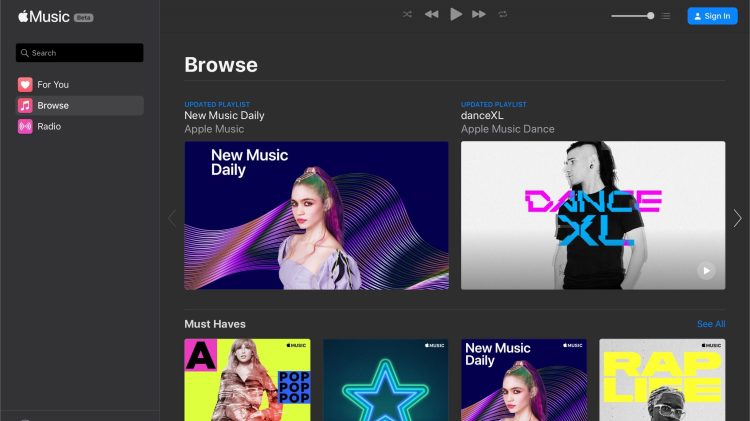Open the New Music Daily featured banner
The height and width of the screenshot is (421, 750).
[316, 215]
